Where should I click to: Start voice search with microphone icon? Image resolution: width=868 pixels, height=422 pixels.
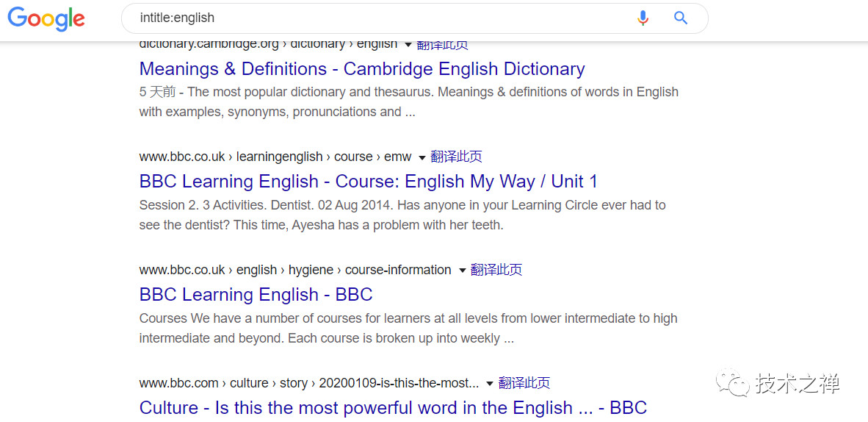(x=643, y=18)
